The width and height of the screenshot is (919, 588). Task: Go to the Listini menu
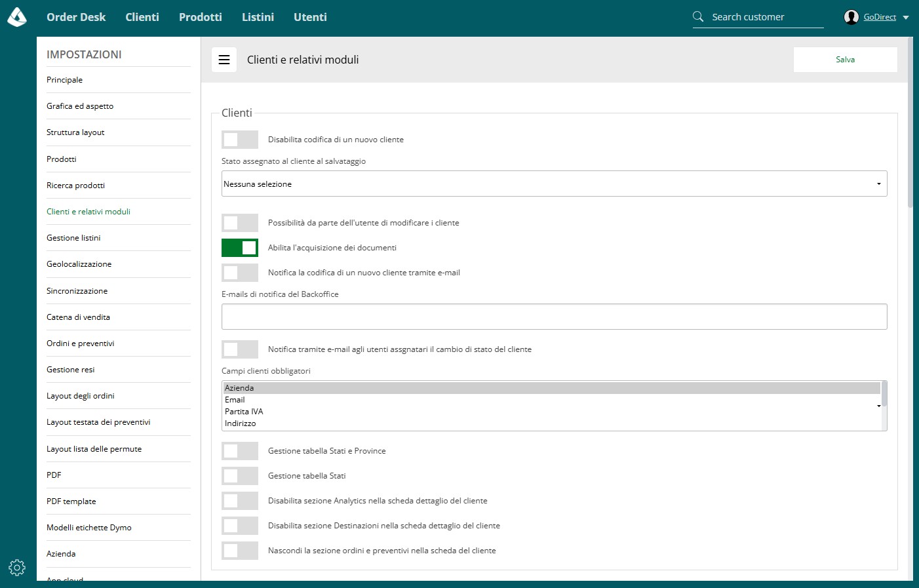258,17
